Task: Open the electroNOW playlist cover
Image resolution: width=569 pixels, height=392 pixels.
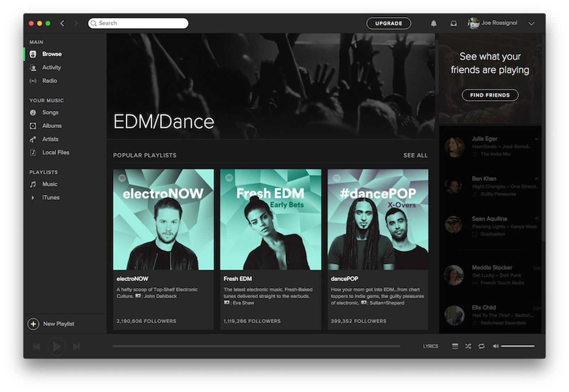Action: (164, 219)
